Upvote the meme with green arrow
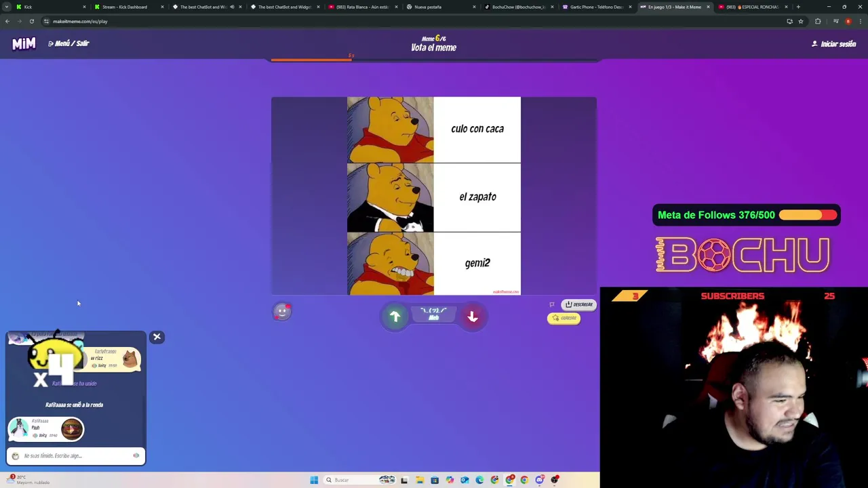 [395, 317]
